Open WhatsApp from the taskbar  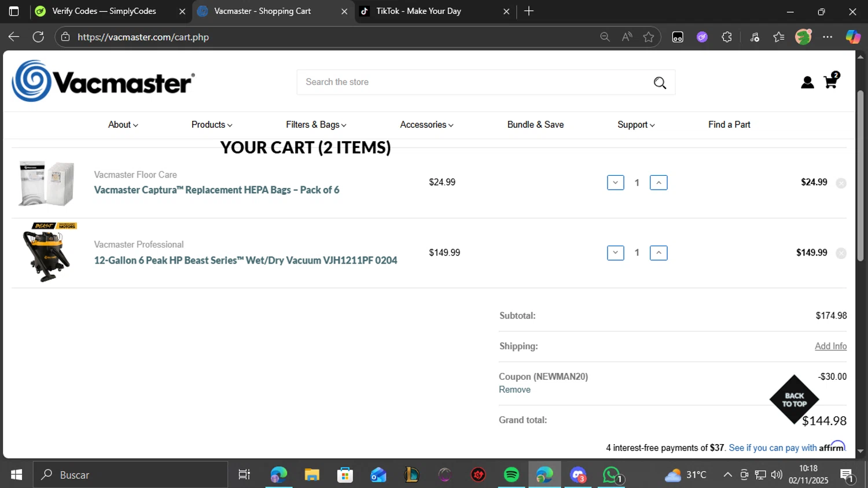pos(612,475)
